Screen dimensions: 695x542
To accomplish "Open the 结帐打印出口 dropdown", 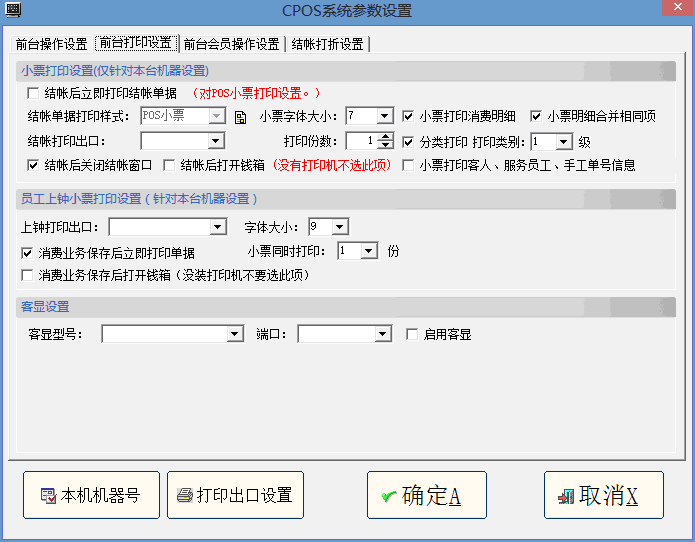I will click(216, 141).
